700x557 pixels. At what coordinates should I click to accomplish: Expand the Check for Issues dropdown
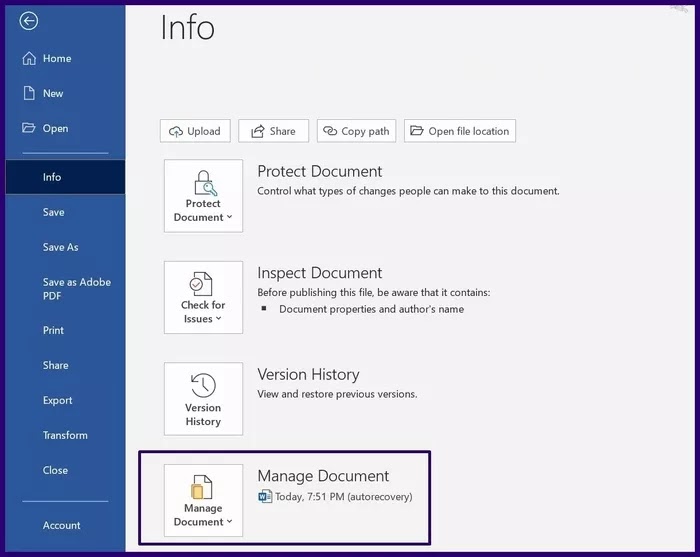(x=203, y=297)
